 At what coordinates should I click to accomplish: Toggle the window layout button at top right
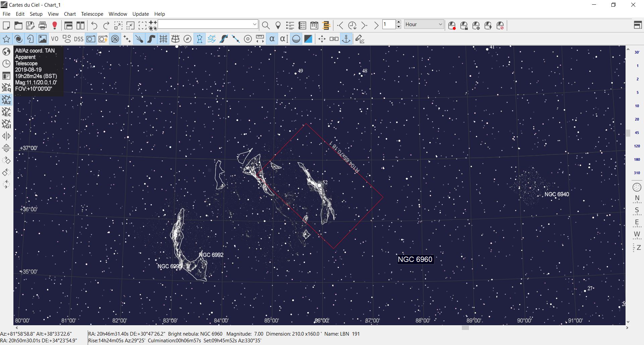click(x=638, y=25)
